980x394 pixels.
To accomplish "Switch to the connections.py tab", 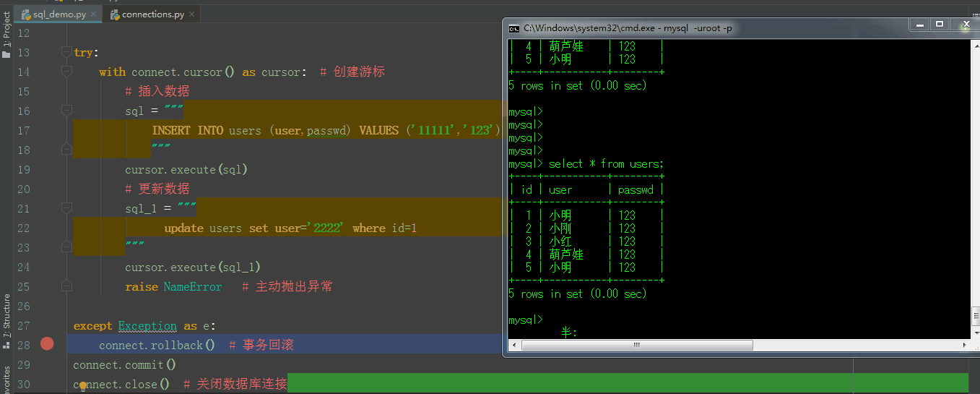I will click(152, 14).
